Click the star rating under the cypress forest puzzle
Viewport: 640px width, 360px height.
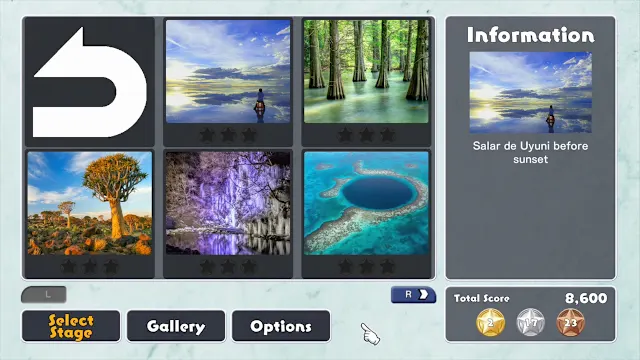(366, 135)
